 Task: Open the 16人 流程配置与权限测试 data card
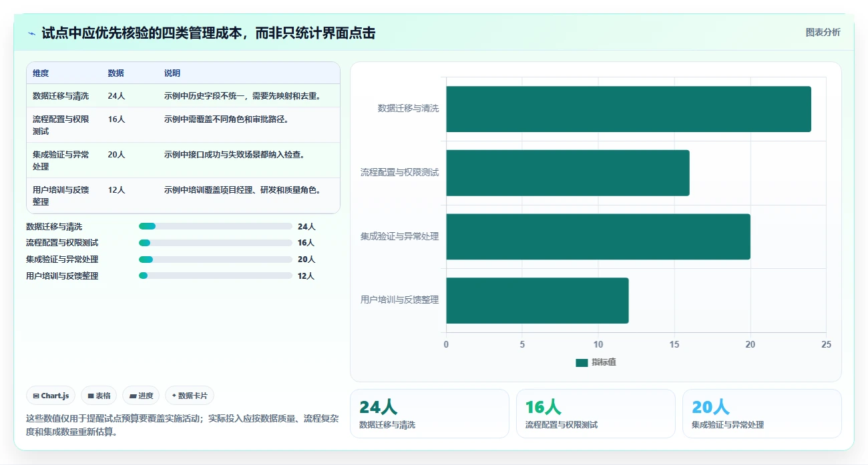point(596,414)
